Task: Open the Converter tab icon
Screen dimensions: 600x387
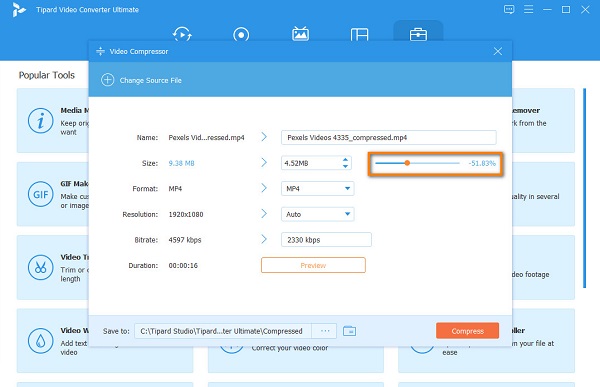Action: coord(182,34)
